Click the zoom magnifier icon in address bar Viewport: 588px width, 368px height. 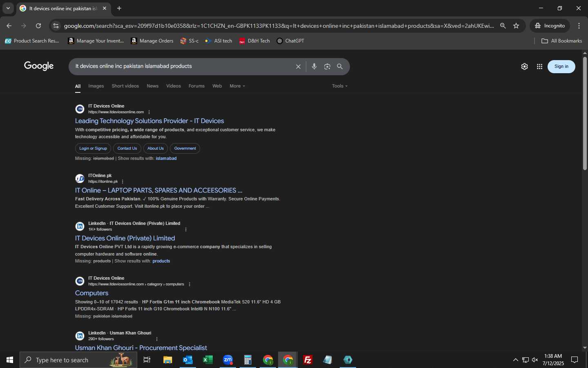503,26
